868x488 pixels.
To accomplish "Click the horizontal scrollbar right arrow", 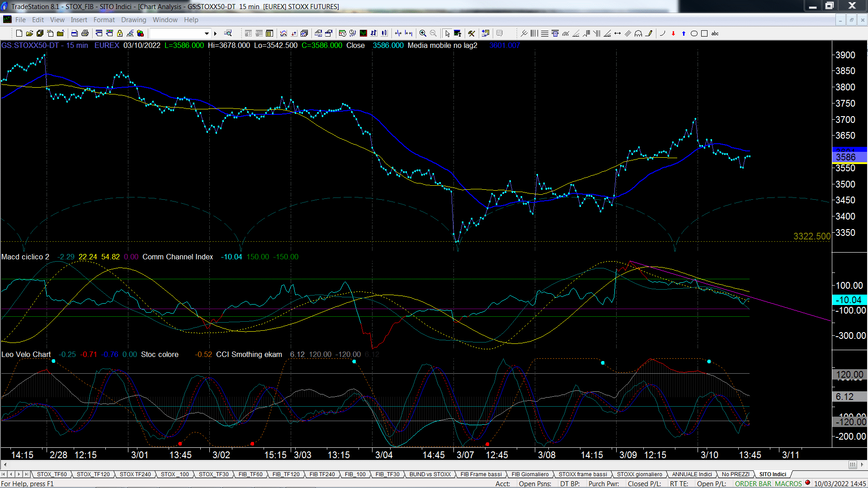I will [862, 465].
